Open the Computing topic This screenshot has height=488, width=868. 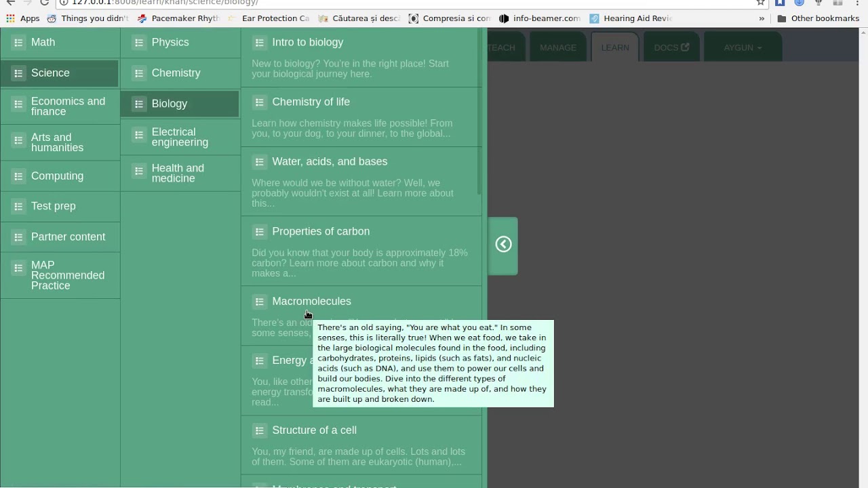click(60, 176)
